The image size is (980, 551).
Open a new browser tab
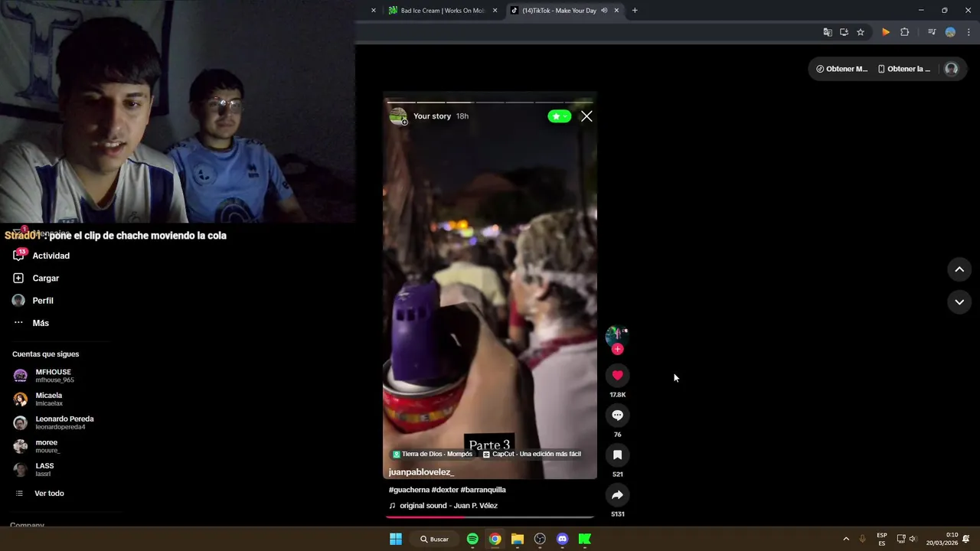635,11
